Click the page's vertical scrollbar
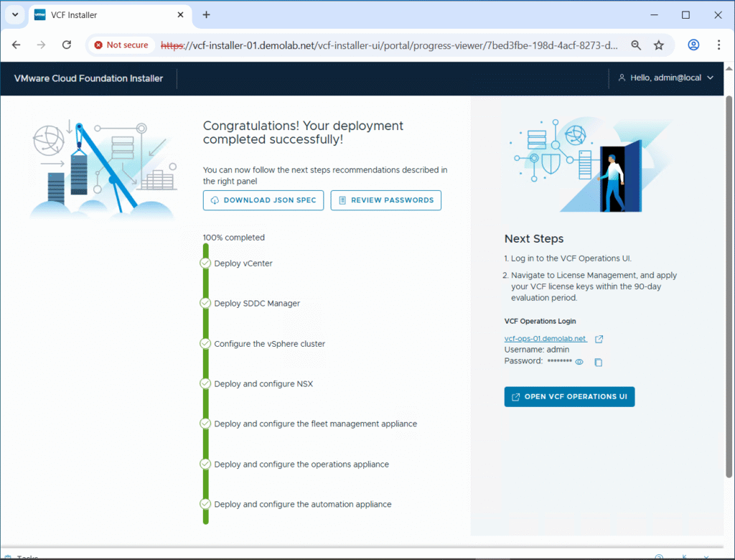735x560 pixels. point(729,287)
